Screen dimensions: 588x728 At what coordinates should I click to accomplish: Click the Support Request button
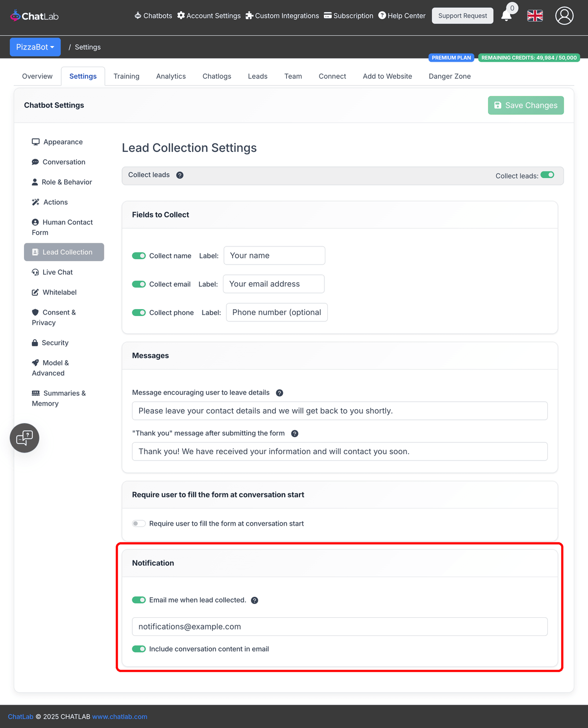click(x=463, y=16)
